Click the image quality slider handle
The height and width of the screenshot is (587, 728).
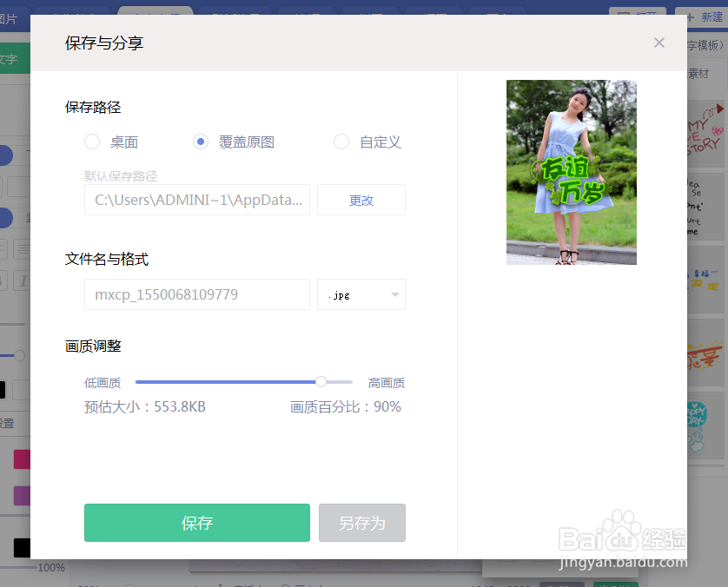(x=321, y=382)
